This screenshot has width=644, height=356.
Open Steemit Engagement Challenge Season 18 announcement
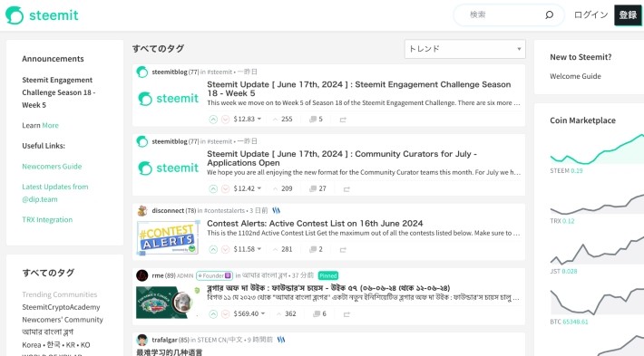[x=58, y=92]
